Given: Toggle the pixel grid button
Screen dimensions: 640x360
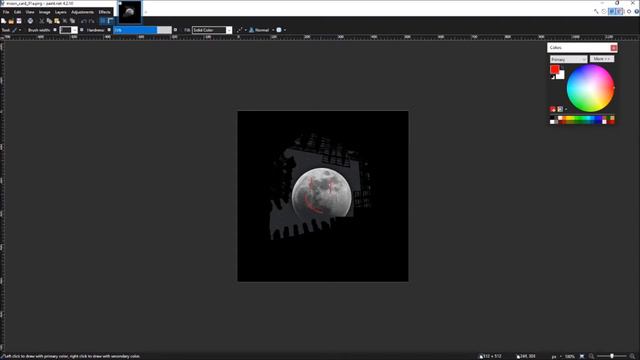Looking at the screenshot, I should click(103, 21).
